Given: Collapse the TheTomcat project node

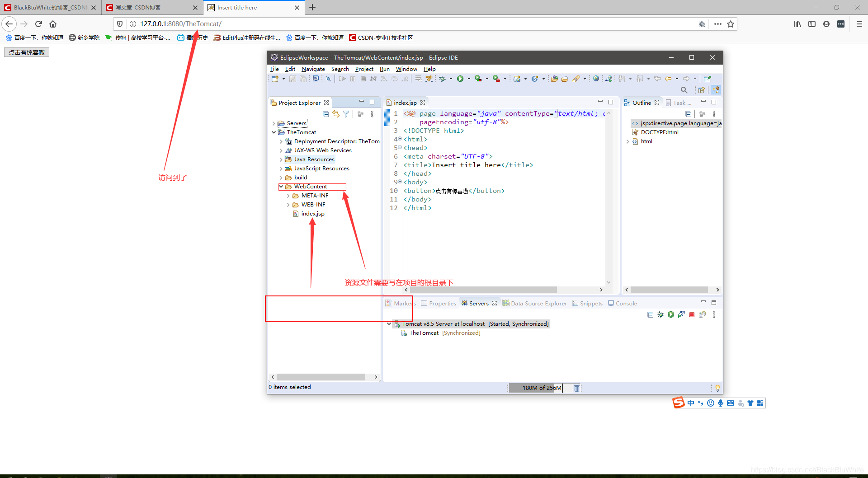Looking at the screenshot, I should pyautogui.click(x=274, y=132).
